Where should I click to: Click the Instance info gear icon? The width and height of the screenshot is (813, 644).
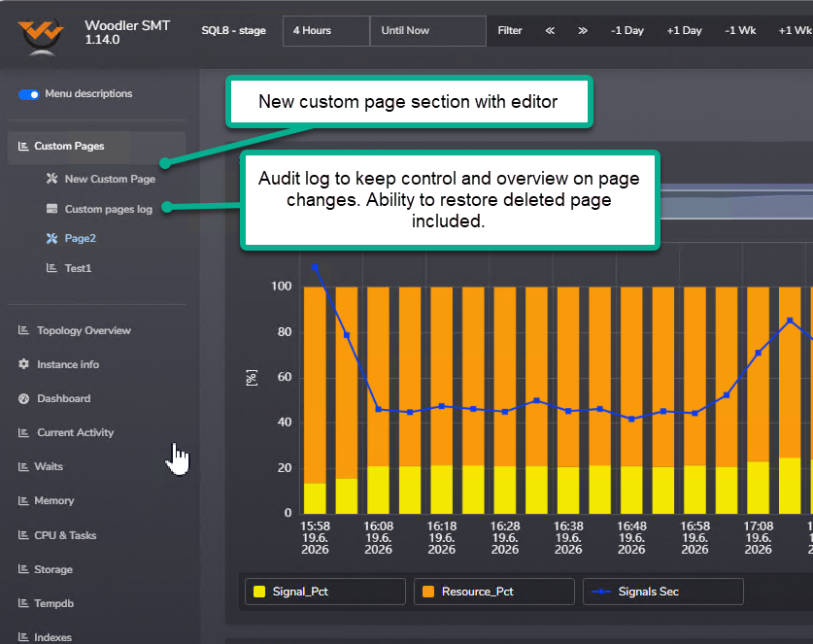[x=24, y=364]
